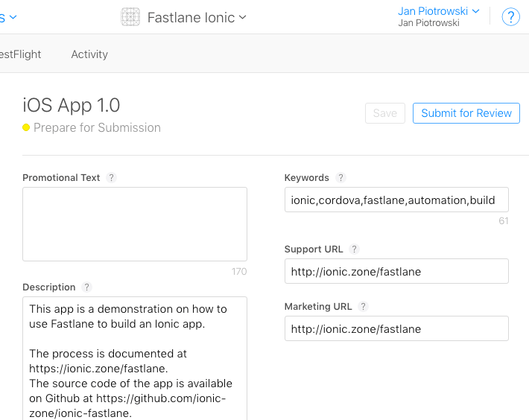
Task: Click the Save button
Action: 385,113
